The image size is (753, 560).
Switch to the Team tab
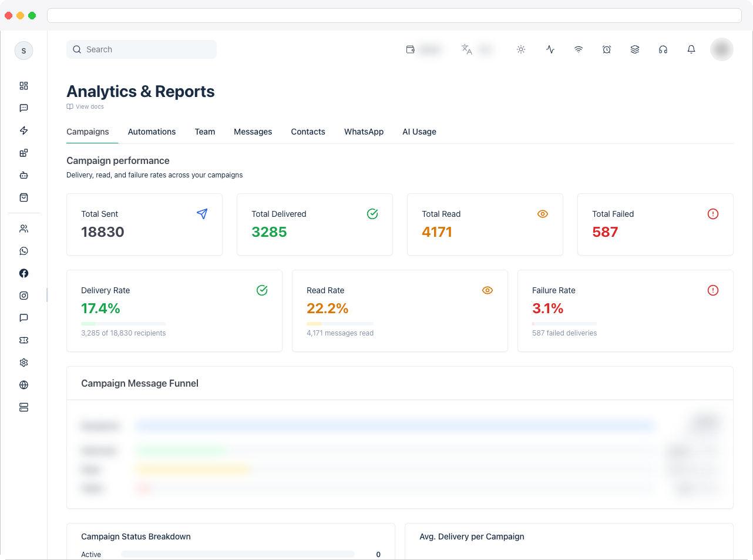[x=205, y=132]
